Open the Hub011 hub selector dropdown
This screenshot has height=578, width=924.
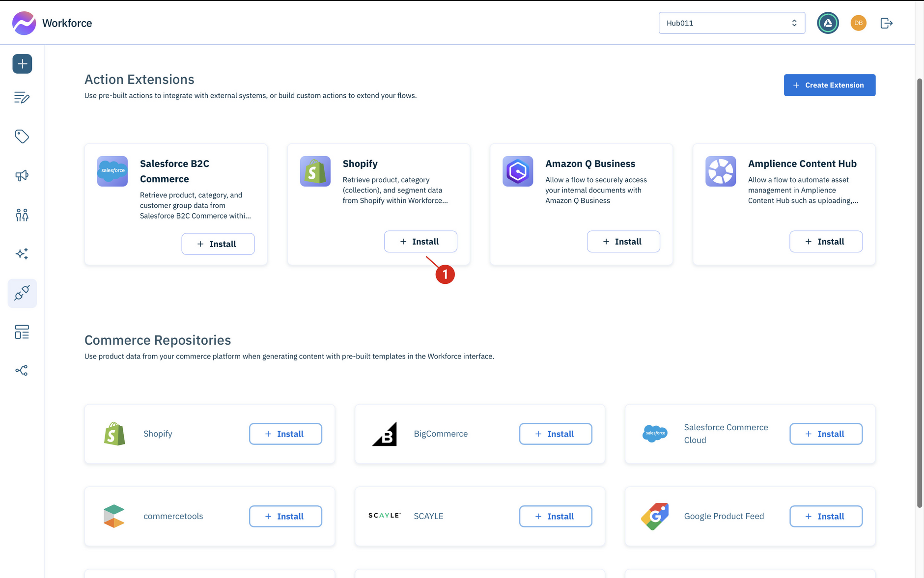[731, 23]
